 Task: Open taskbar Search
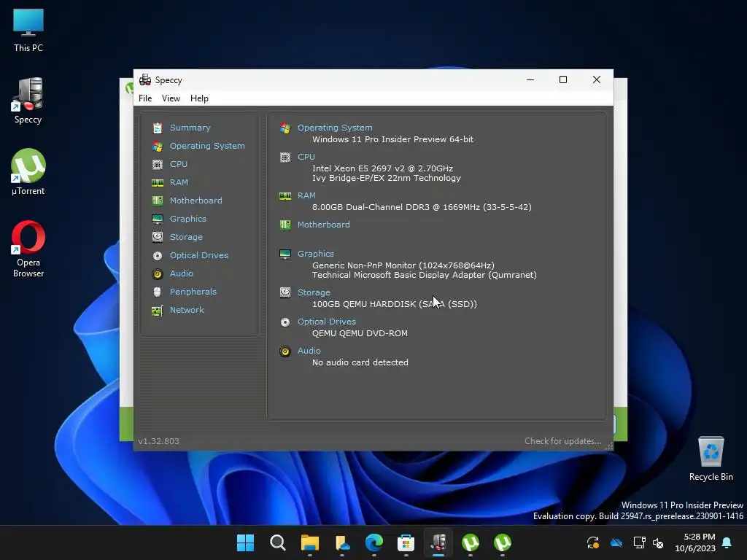click(278, 542)
